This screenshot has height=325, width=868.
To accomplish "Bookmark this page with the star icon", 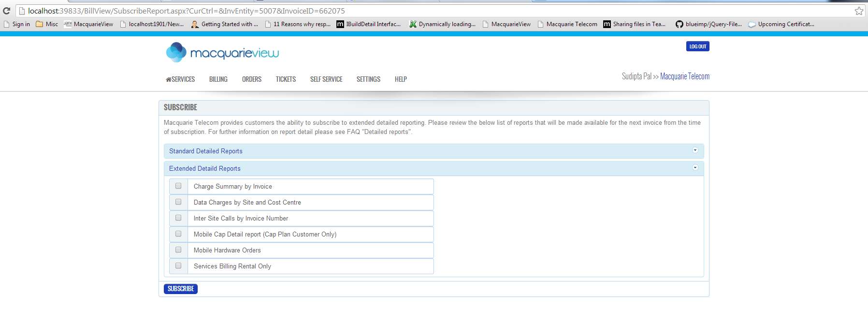I will point(858,11).
